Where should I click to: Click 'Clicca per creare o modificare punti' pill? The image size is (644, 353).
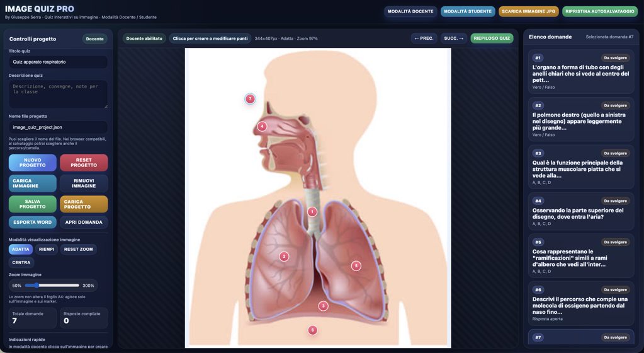210,38
